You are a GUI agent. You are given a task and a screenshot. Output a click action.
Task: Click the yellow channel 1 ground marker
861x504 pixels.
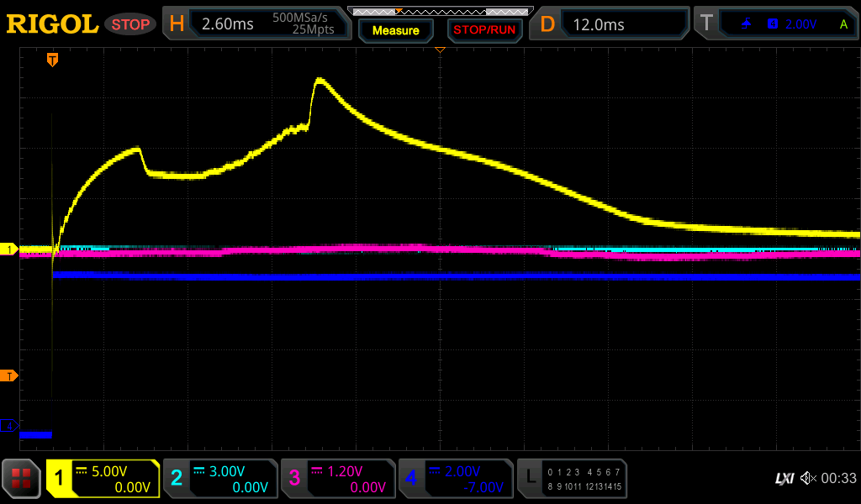coord(10,249)
